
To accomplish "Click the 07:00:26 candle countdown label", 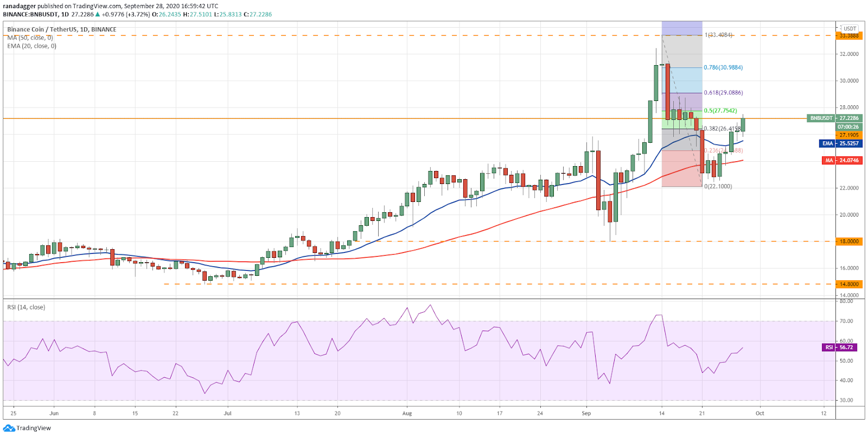I will coord(848,126).
